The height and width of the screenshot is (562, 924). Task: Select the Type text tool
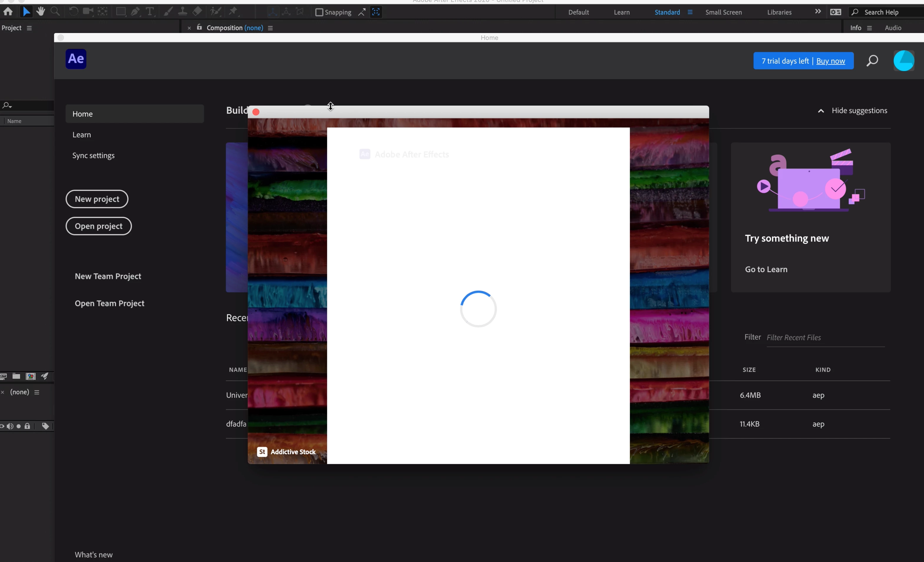(x=150, y=11)
